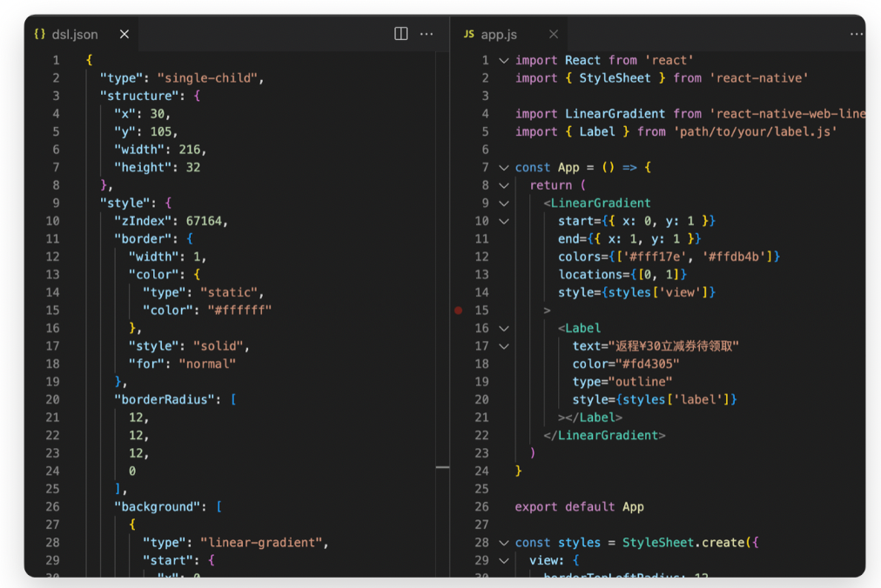881x588 pixels.
Task: Click the JS file icon on app.js tab
Action: [468, 34]
